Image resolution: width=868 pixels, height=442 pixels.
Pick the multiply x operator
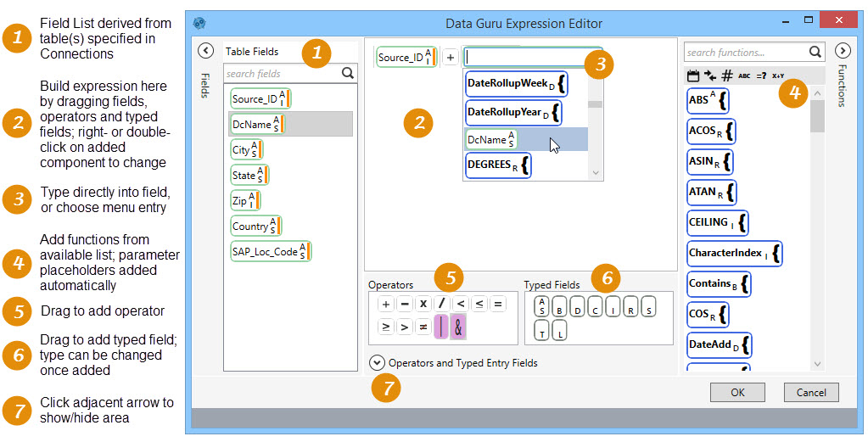click(x=423, y=304)
